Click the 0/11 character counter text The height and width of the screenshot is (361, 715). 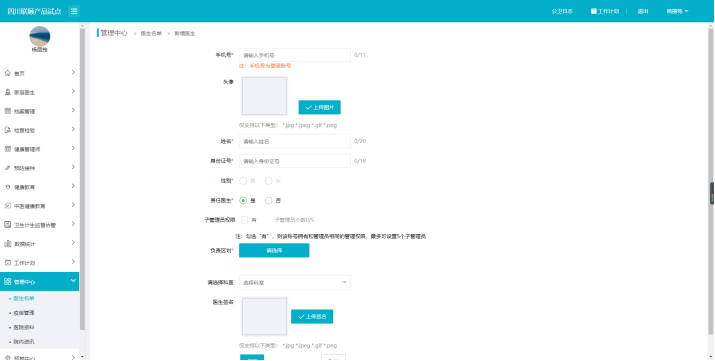click(x=360, y=55)
